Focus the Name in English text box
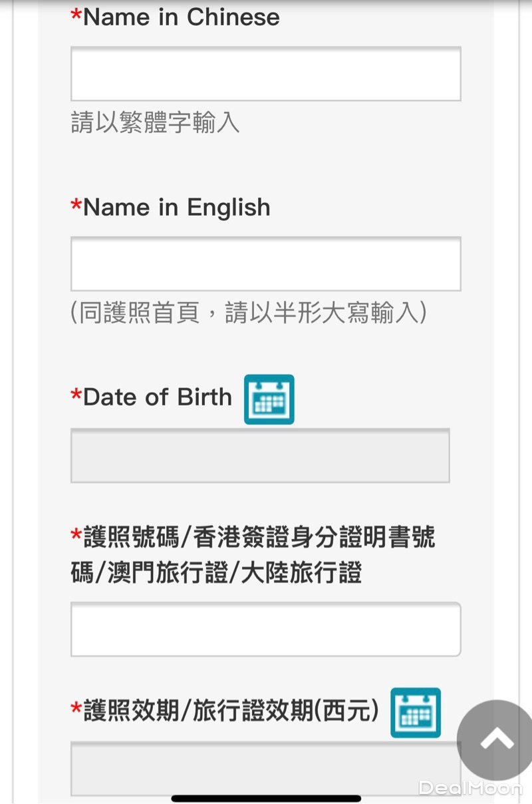The height and width of the screenshot is (804, 532). pyautogui.click(x=265, y=264)
